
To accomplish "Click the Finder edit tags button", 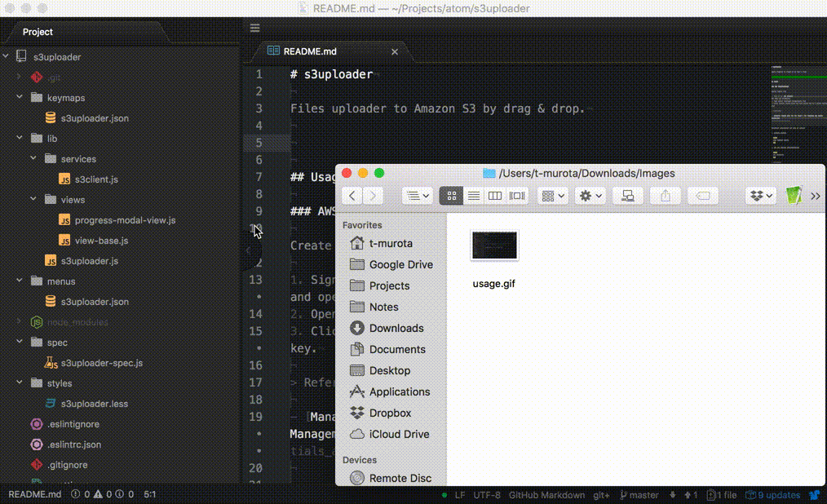I will pyautogui.click(x=703, y=196).
